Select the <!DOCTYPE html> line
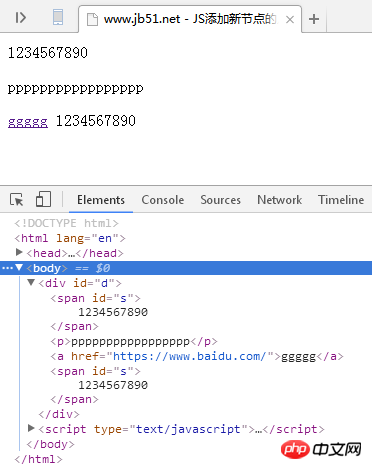This screenshot has width=372, height=469. [66, 223]
